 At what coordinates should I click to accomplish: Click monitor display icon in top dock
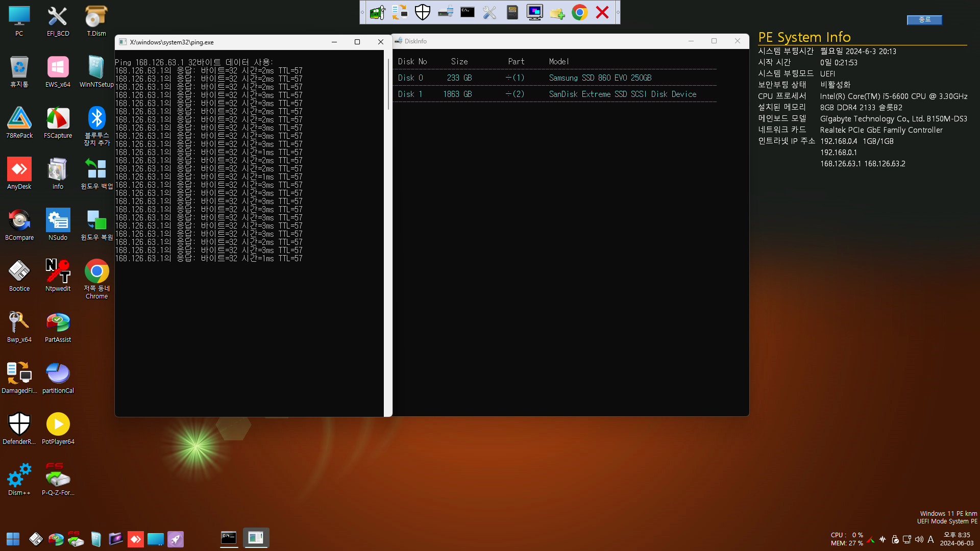(x=535, y=12)
